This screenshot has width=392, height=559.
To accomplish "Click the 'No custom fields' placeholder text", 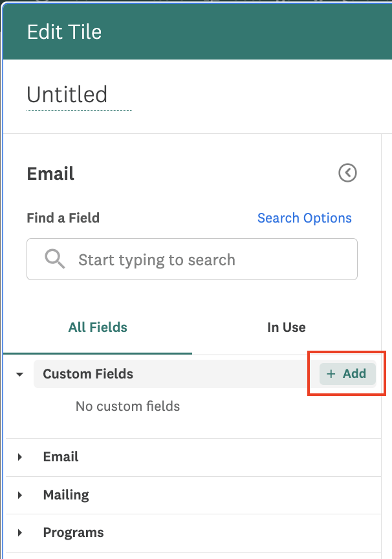I will 127,406.
